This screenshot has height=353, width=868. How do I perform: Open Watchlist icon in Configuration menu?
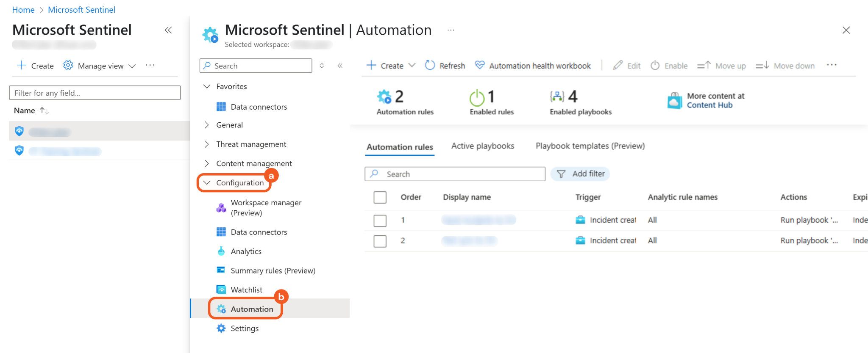click(x=221, y=290)
